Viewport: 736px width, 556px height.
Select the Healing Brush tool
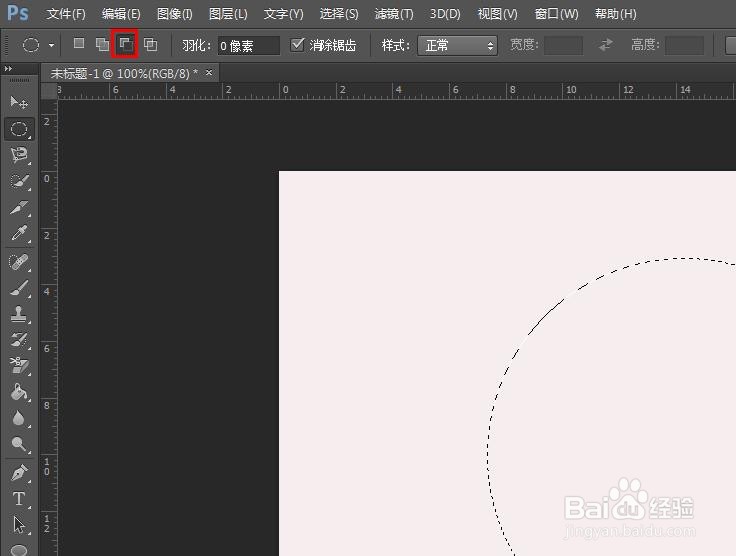point(19,262)
